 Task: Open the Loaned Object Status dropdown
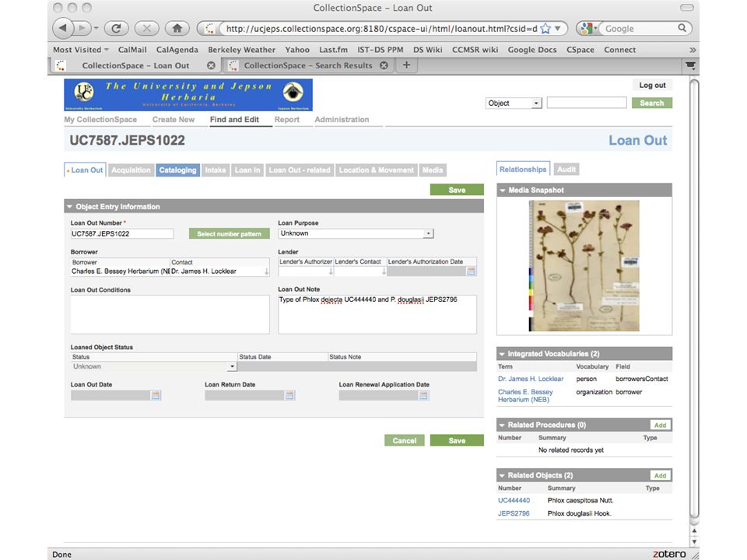[153, 366]
